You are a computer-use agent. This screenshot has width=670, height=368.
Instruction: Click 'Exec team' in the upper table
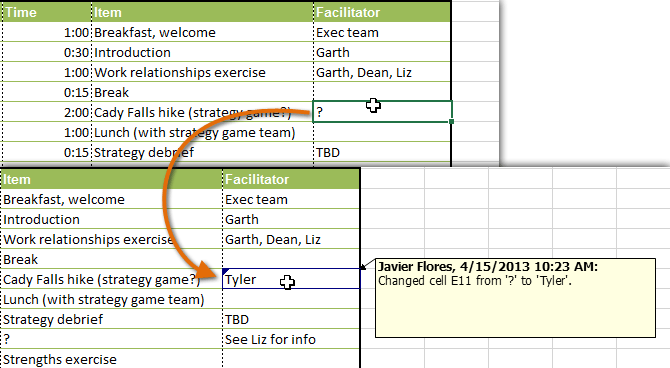click(382, 32)
